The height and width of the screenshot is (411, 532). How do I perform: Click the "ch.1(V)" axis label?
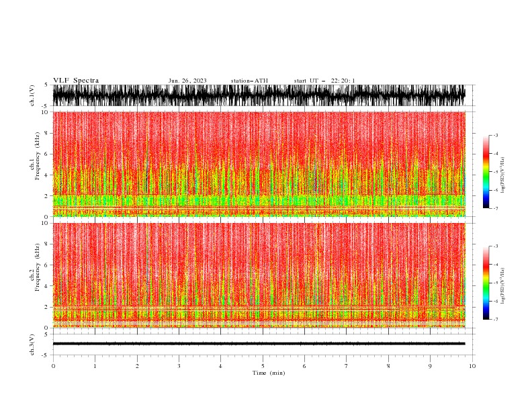[x=32, y=95]
